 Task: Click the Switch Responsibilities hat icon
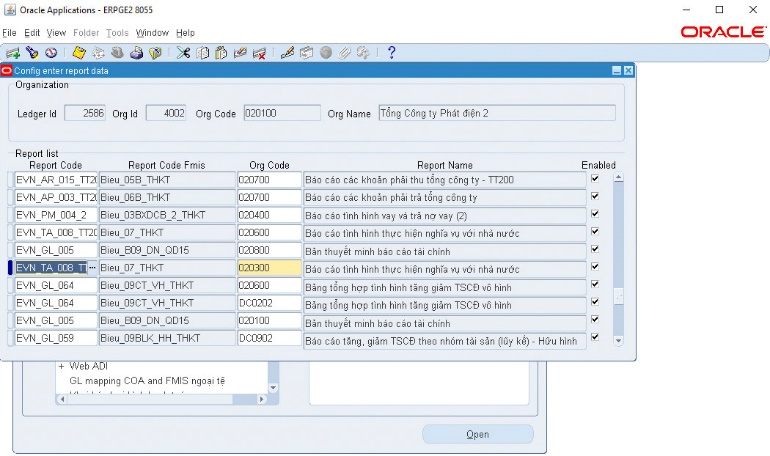117,53
